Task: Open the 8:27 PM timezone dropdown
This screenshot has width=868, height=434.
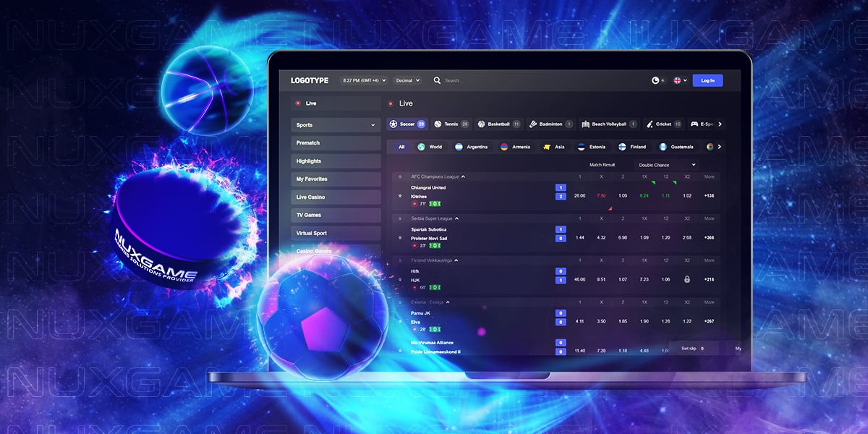Action: pos(364,80)
